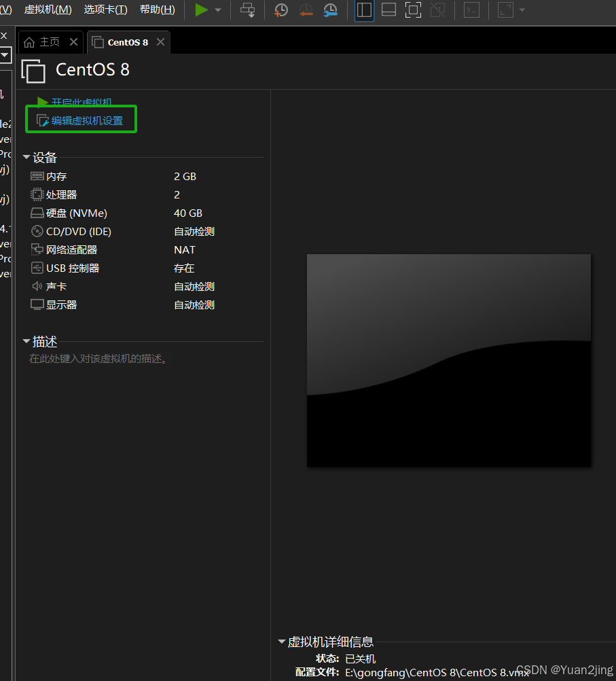Enter full screen mode icon

(413, 10)
